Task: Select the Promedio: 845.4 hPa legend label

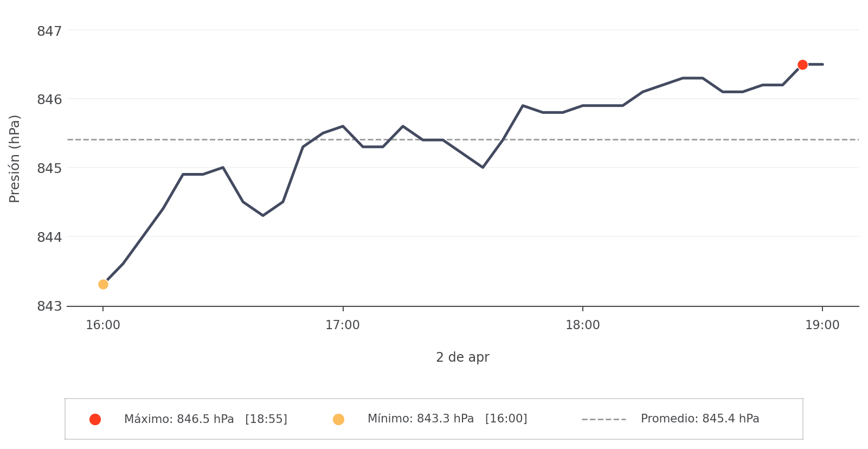Action: [699, 419]
